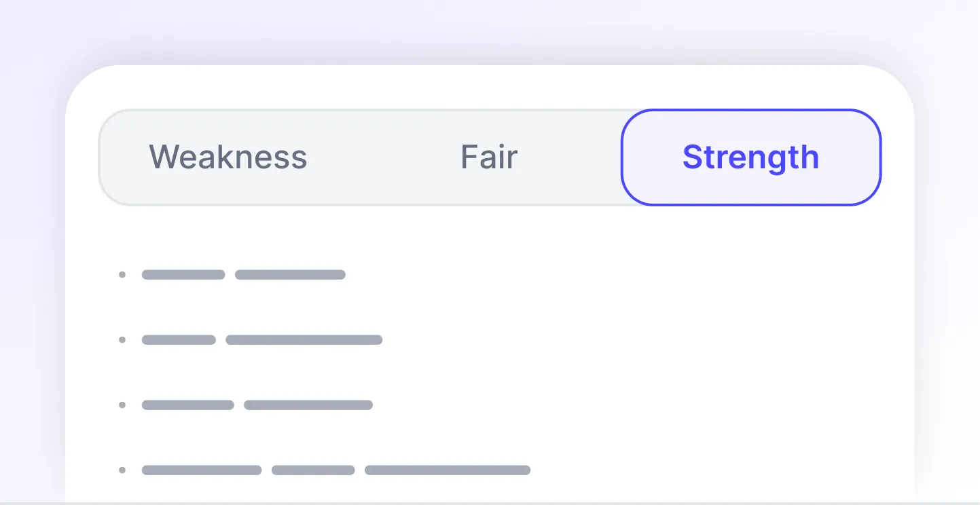Image resolution: width=980 pixels, height=505 pixels.
Task: Click the long placeholder bar in row two
Action: [304, 339]
